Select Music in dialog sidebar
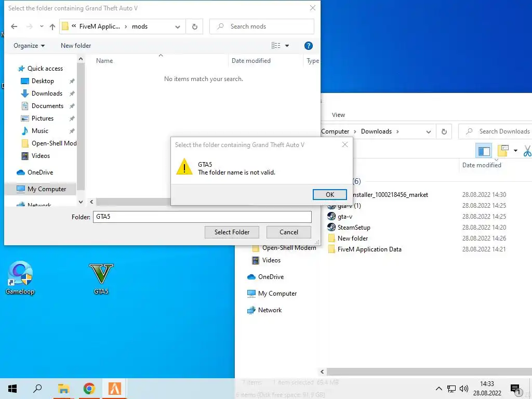The width and height of the screenshot is (532, 399). pos(39,131)
